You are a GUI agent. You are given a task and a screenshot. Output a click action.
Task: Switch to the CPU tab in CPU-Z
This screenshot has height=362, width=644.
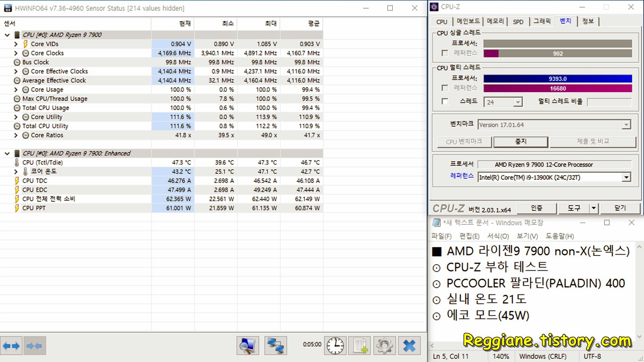pos(442,22)
